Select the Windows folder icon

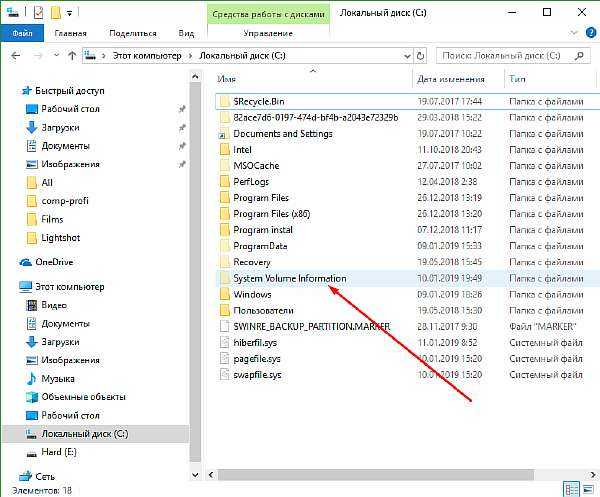tap(224, 294)
